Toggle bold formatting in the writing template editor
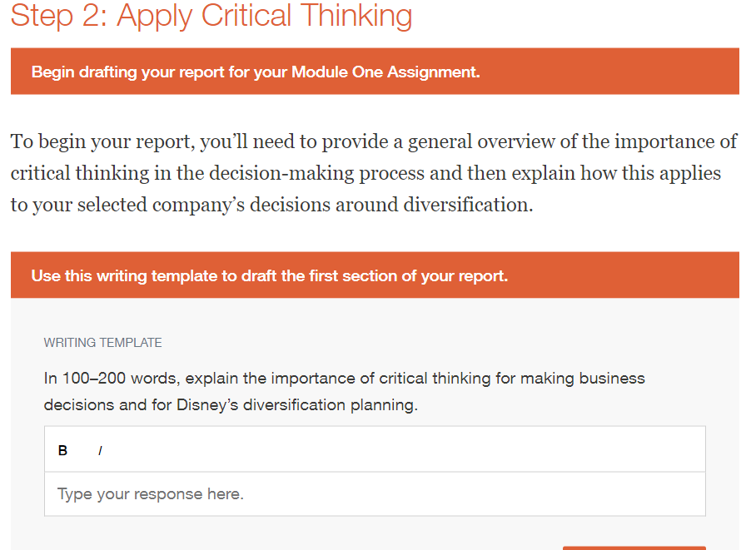756x550 pixels. [62, 450]
